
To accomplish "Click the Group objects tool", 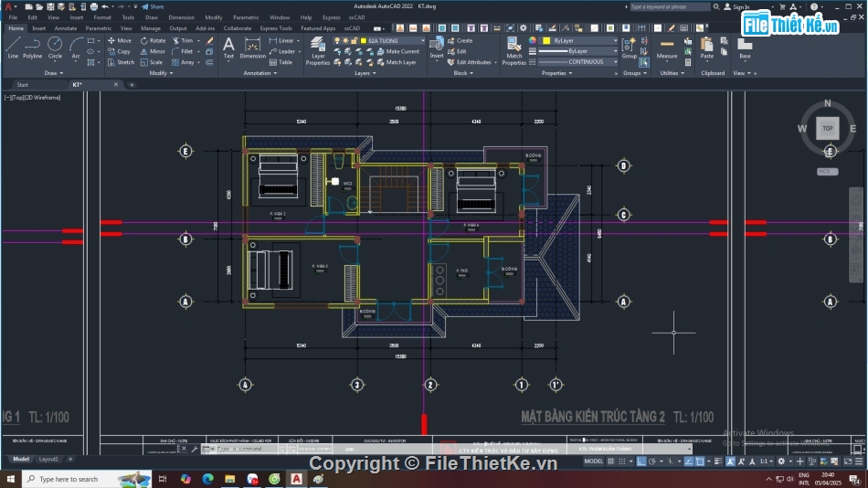I will tap(629, 48).
